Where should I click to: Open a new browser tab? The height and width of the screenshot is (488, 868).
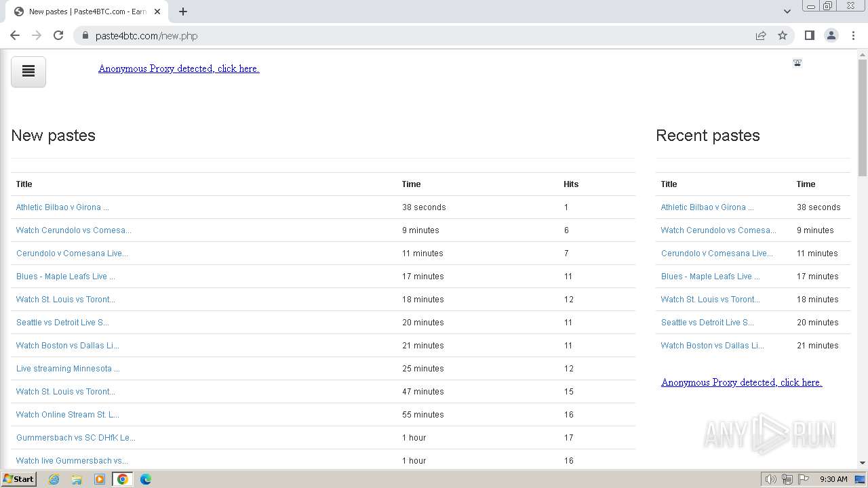point(183,11)
